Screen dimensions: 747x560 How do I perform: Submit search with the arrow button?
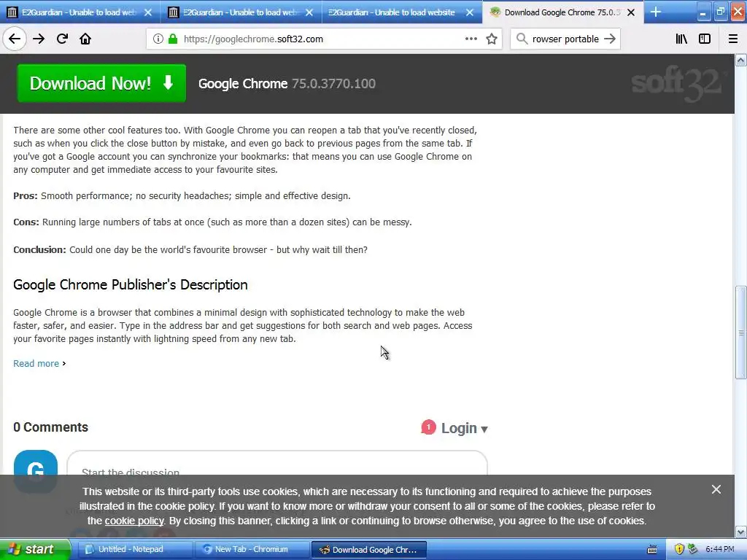[x=610, y=39]
